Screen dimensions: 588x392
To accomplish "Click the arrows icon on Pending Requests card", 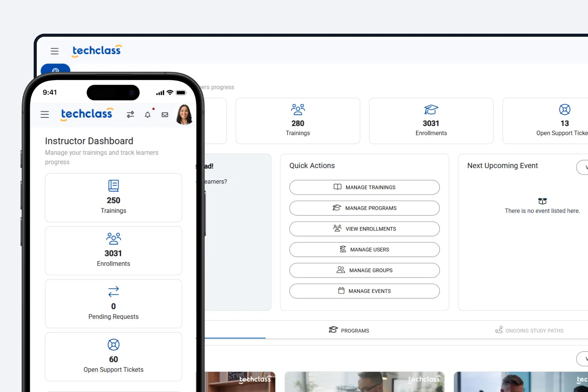I will pyautogui.click(x=113, y=291).
